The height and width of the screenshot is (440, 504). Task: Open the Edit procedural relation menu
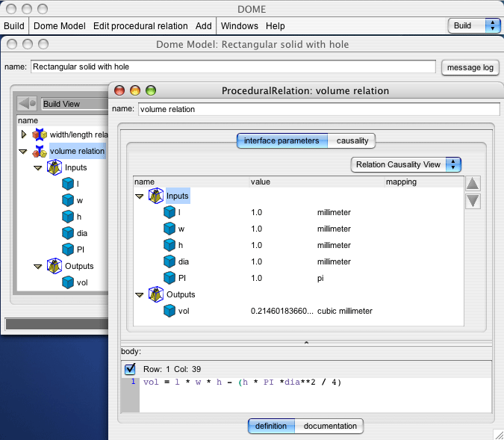pyautogui.click(x=140, y=25)
